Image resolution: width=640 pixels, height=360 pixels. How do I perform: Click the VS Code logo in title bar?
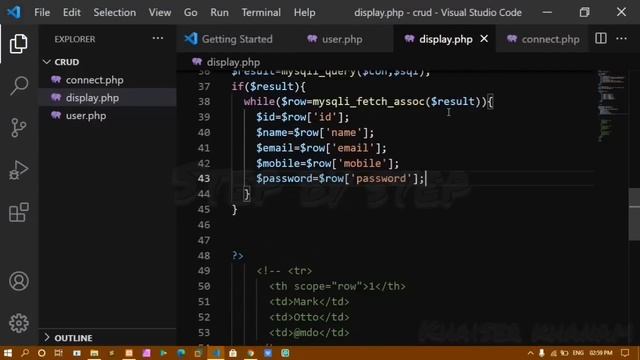pyautogui.click(x=14, y=12)
